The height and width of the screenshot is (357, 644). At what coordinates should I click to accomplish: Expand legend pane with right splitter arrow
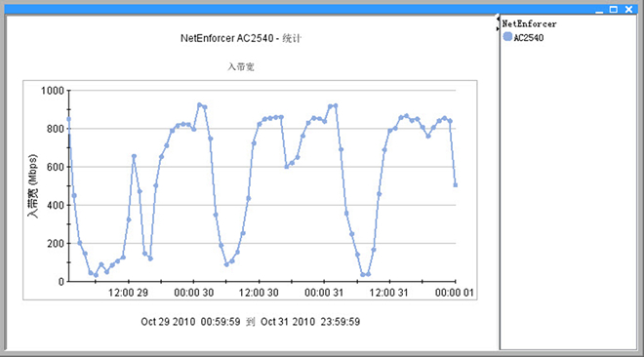(498, 28)
